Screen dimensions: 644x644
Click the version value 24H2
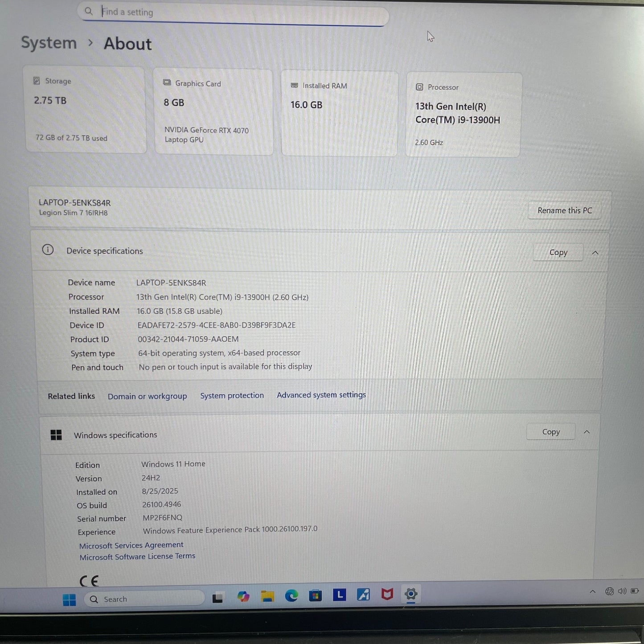click(151, 478)
